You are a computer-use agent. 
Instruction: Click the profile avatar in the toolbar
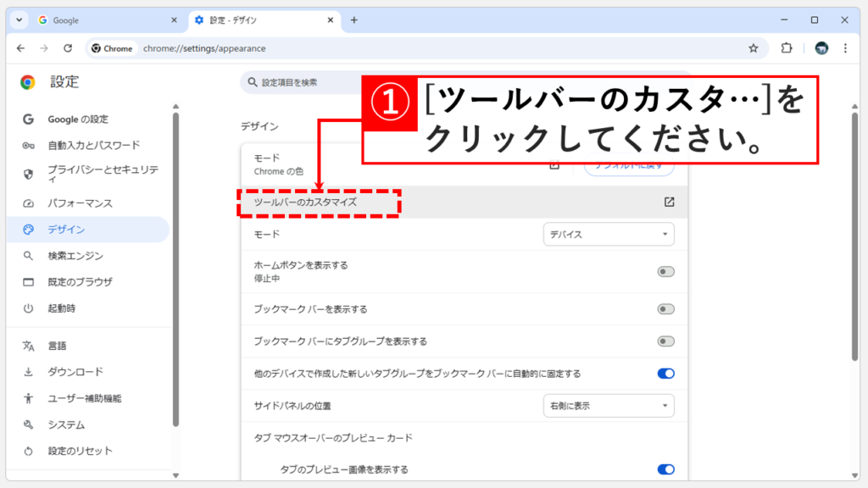click(x=819, y=48)
